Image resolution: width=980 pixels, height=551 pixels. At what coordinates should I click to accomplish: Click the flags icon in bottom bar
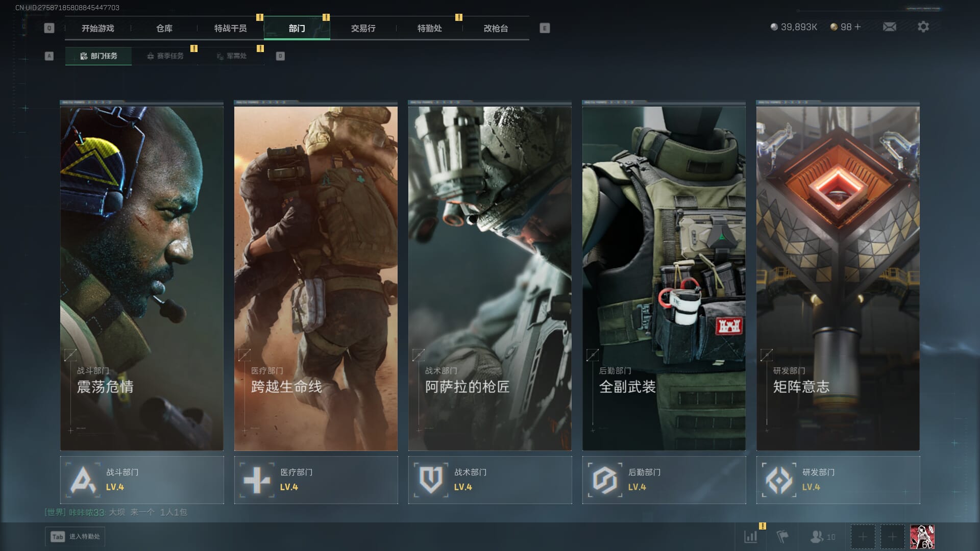click(782, 536)
